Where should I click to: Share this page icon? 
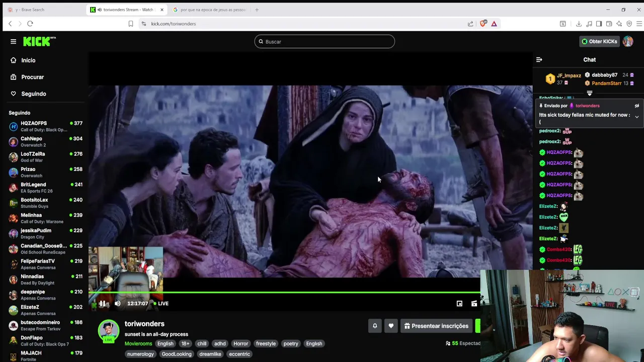470,24
